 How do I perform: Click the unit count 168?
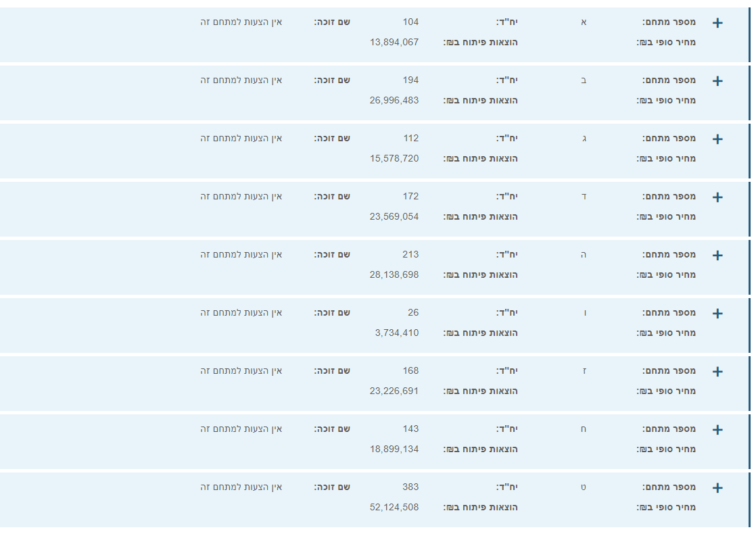click(410, 370)
